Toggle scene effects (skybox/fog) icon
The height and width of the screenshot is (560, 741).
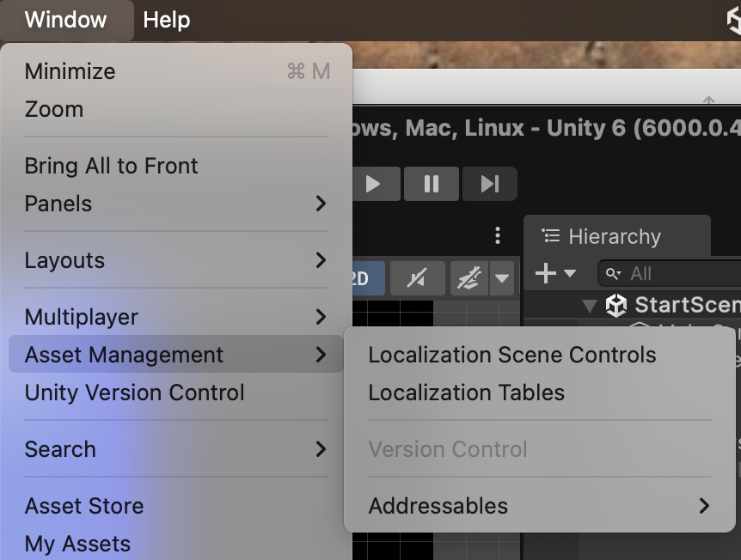(x=470, y=278)
